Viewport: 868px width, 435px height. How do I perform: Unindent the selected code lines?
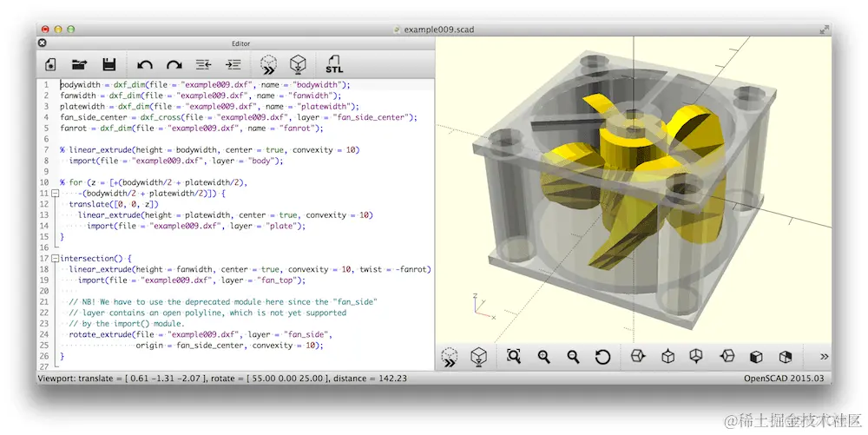click(x=204, y=65)
